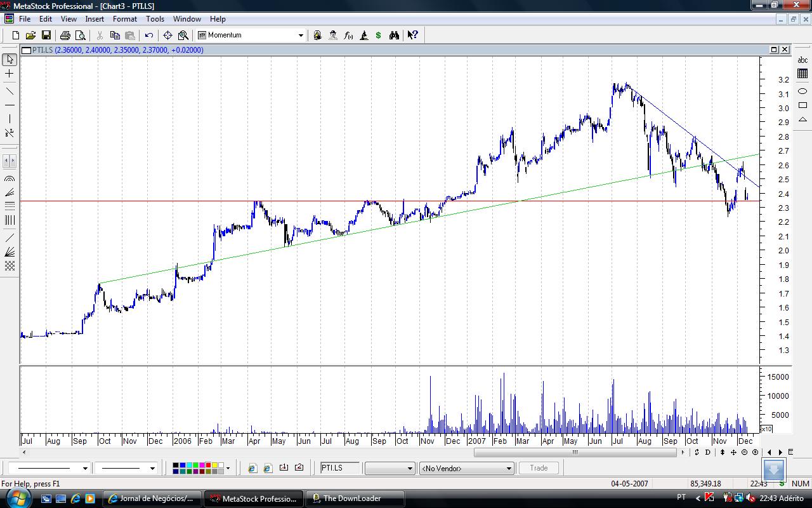Switch to Jornal de Negócios taskbar window
The width and height of the screenshot is (812, 508).
coord(152,498)
